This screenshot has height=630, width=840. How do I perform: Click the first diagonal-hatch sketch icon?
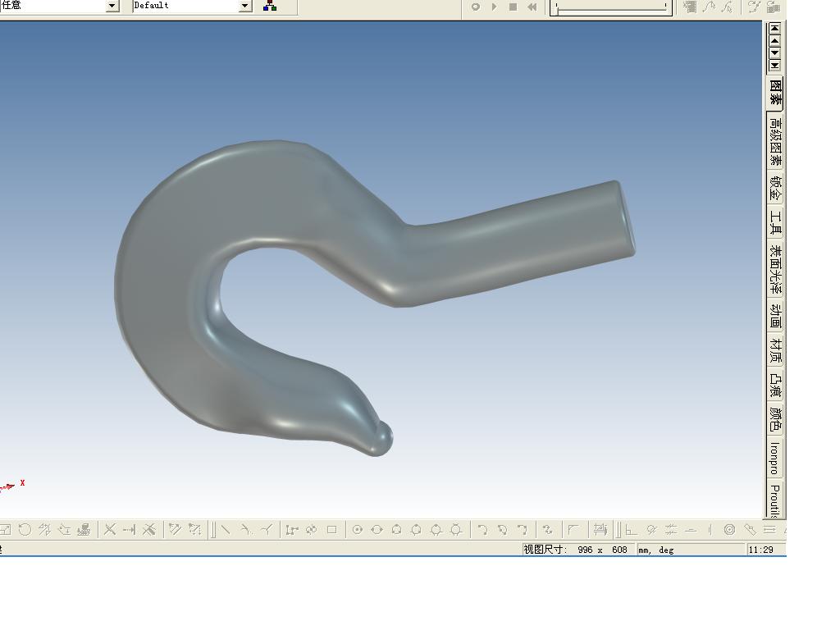(175, 530)
